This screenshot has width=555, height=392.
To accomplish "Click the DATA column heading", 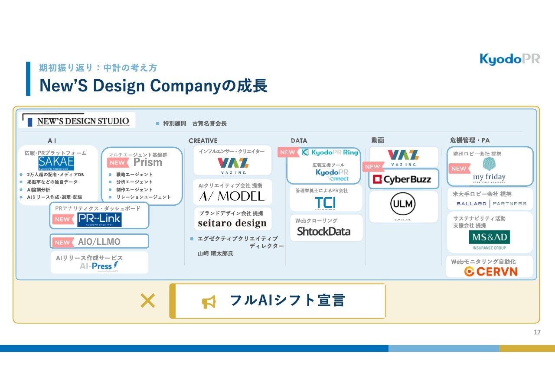I will tap(299, 140).
